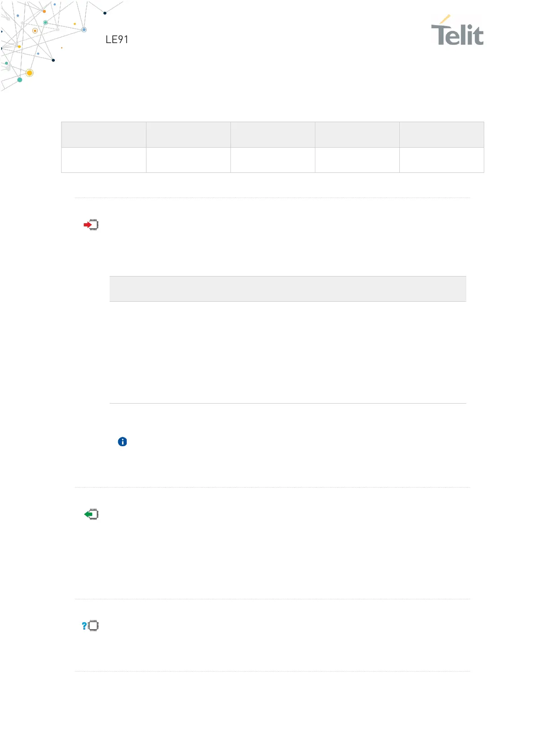Click the Telit logo
This screenshot has width=535, height=756.
457,31
